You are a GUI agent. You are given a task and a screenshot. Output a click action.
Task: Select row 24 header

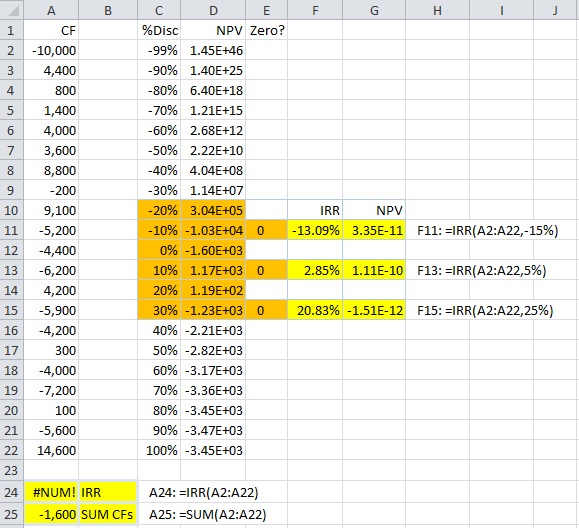(11, 492)
